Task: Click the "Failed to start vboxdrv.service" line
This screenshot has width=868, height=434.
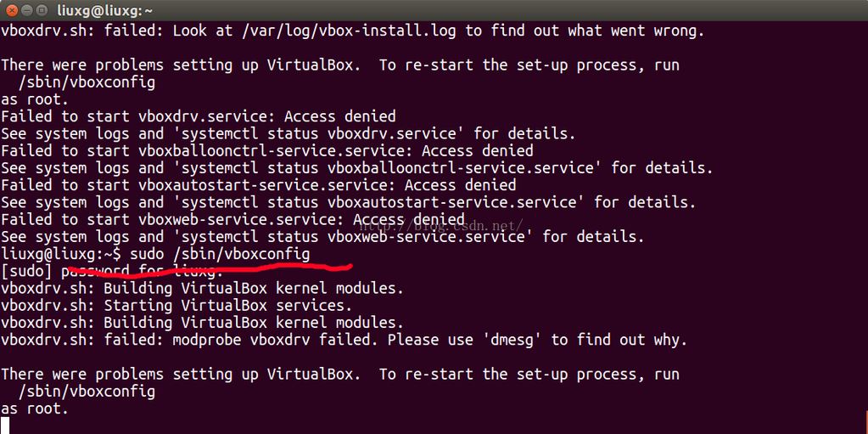Action: (198, 116)
